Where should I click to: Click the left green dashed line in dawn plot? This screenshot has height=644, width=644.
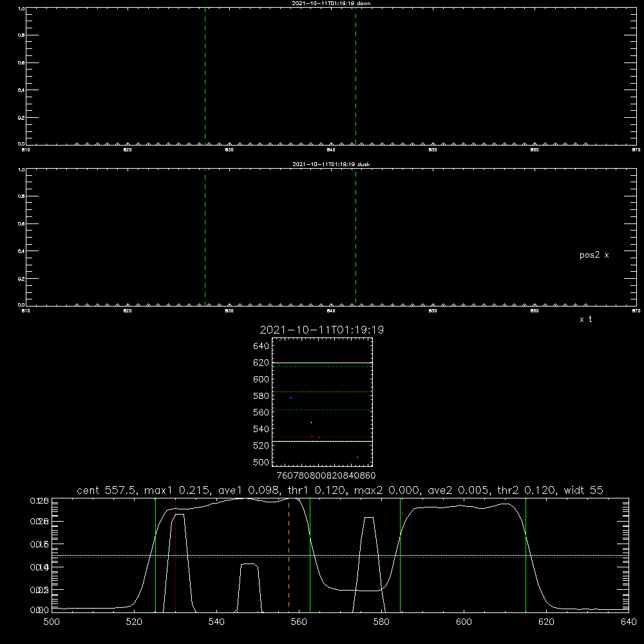205,77
